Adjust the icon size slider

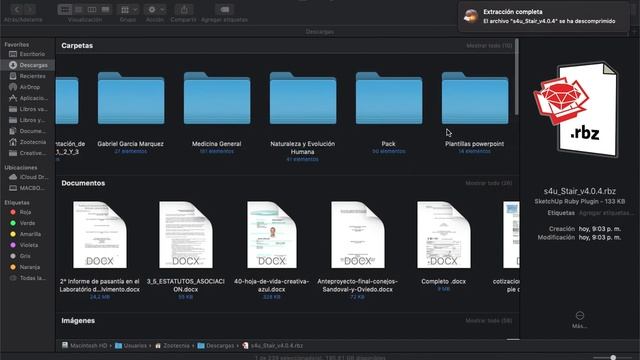tap(612, 358)
